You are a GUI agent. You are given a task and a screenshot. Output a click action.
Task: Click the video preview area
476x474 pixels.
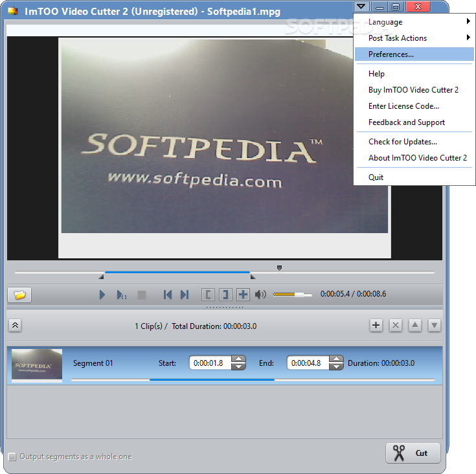pyautogui.click(x=225, y=148)
